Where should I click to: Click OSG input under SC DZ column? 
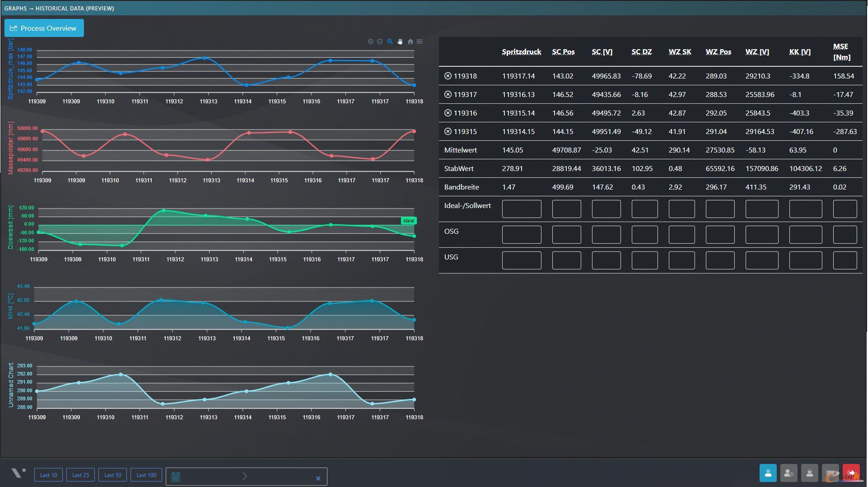tap(644, 235)
